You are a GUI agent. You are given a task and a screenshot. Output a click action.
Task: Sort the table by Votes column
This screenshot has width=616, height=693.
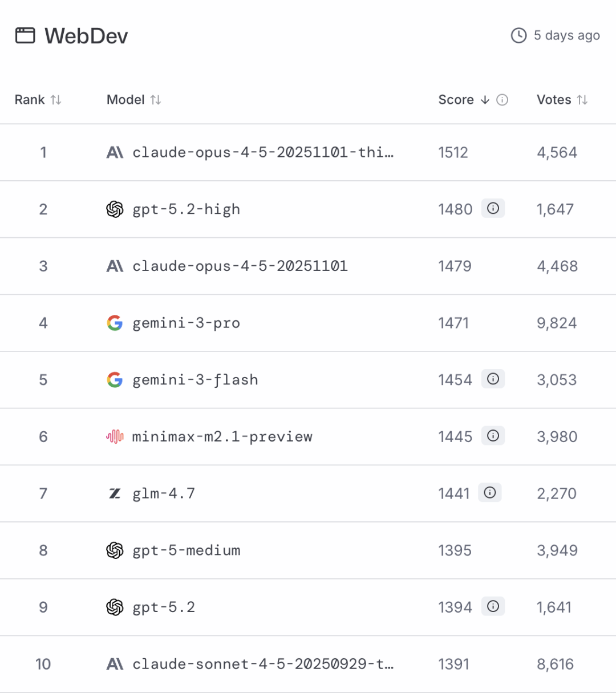point(582,100)
